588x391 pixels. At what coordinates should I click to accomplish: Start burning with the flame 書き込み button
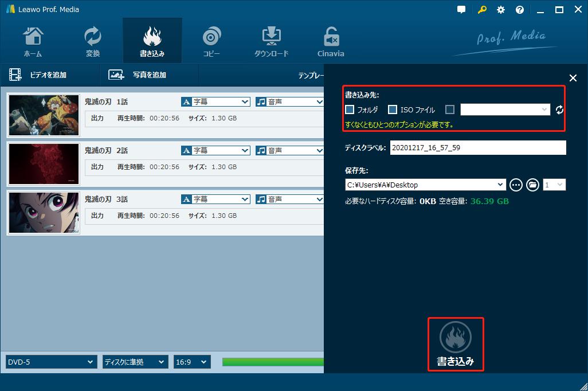coord(456,345)
